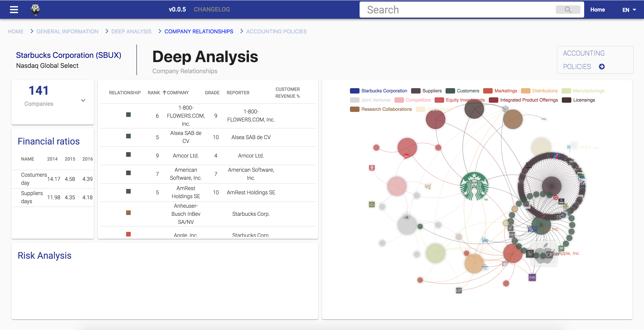Open Starbucks Corporation (SBUX) link

(68, 55)
